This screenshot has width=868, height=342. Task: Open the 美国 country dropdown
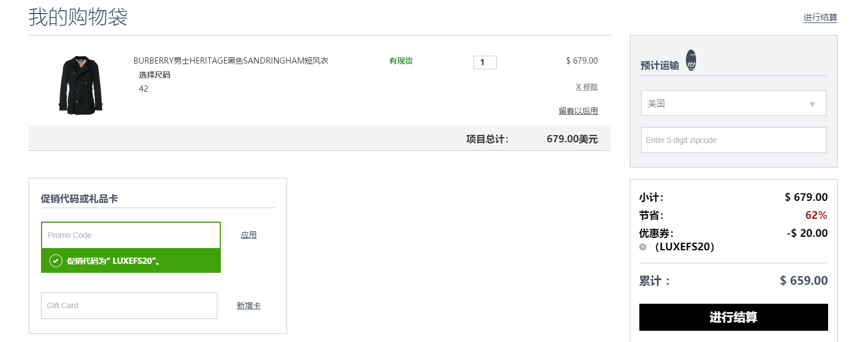(733, 103)
